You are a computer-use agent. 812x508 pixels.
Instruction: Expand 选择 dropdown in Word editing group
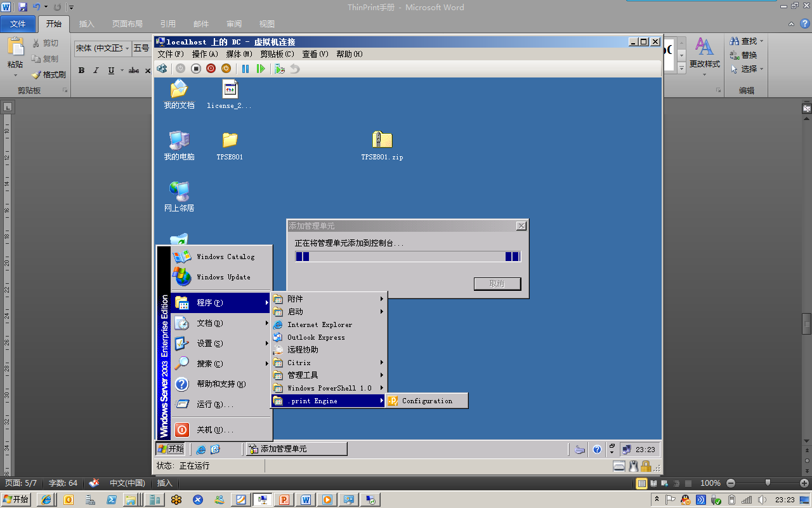click(761, 69)
